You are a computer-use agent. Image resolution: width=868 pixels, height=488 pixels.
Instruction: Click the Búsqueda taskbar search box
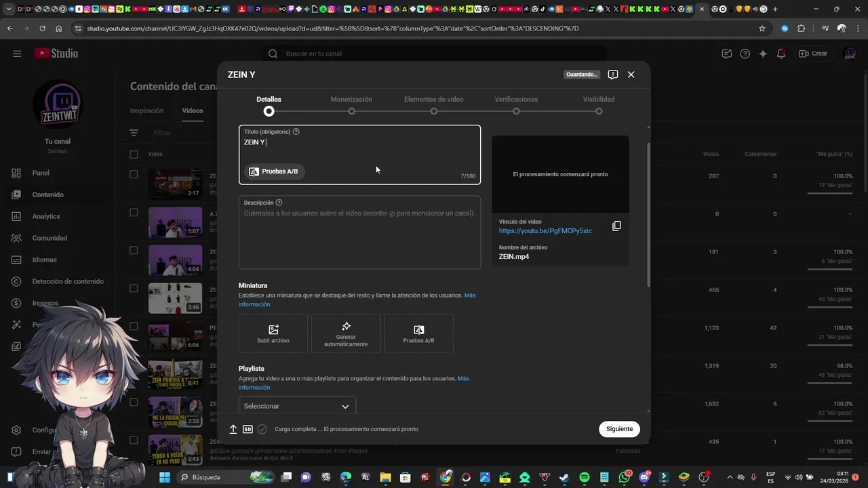(x=226, y=477)
